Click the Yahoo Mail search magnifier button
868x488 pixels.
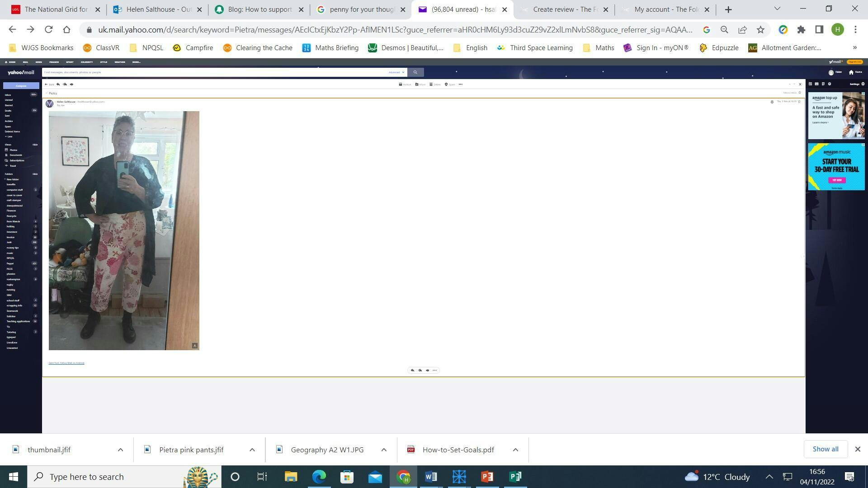point(415,72)
